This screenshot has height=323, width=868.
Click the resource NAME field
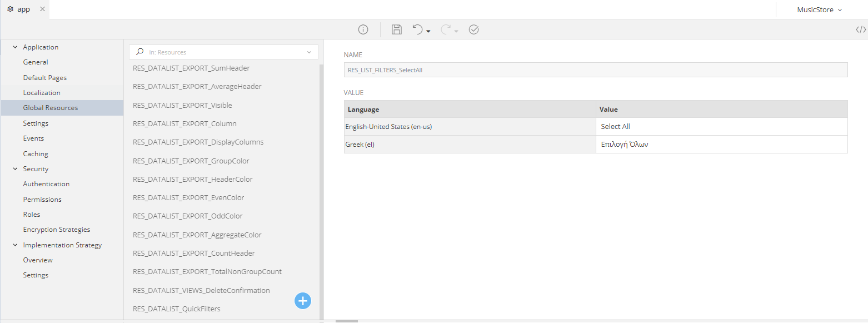(x=595, y=70)
